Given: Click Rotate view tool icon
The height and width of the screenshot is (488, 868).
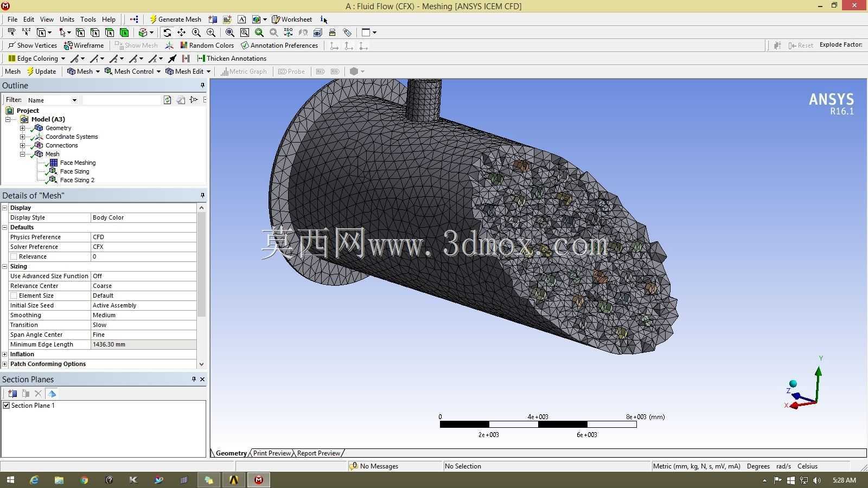Looking at the screenshot, I should coord(167,33).
